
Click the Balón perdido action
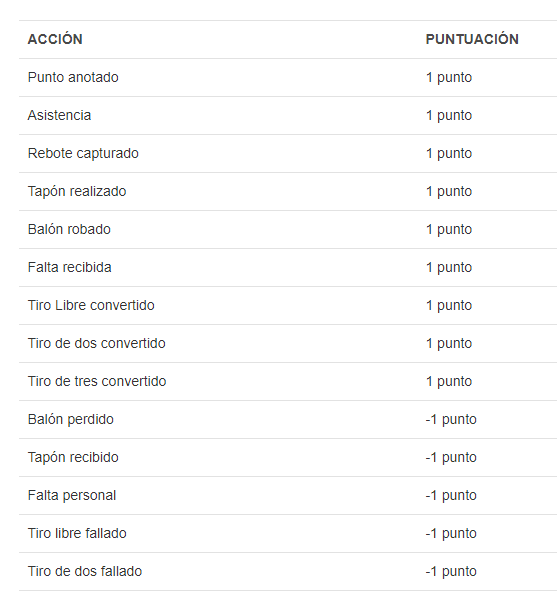pos(71,419)
